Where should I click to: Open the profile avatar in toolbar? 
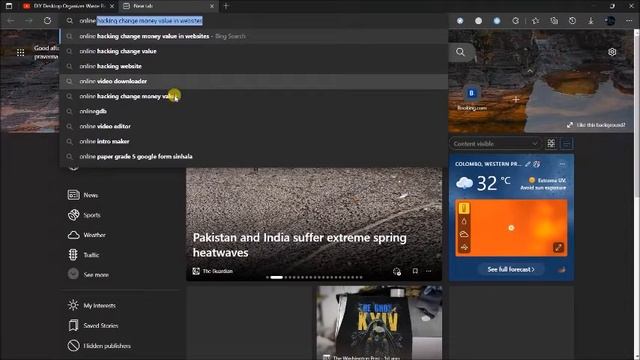(610, 21)
